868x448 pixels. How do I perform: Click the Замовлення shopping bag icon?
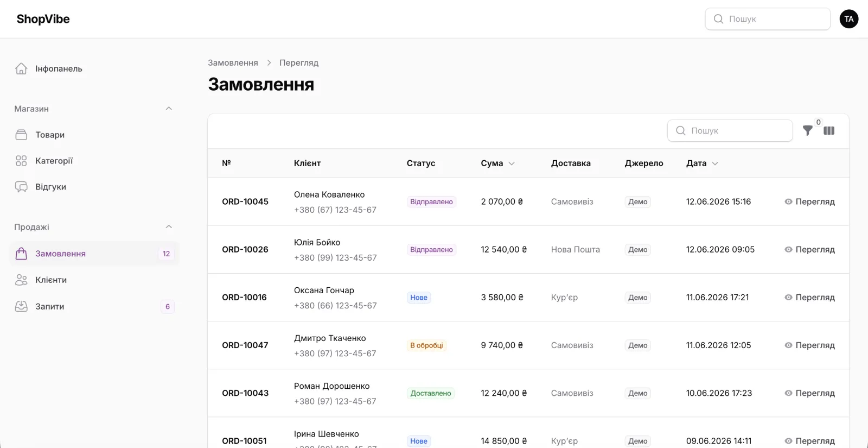pyautogui.click(x=21, y=254)
